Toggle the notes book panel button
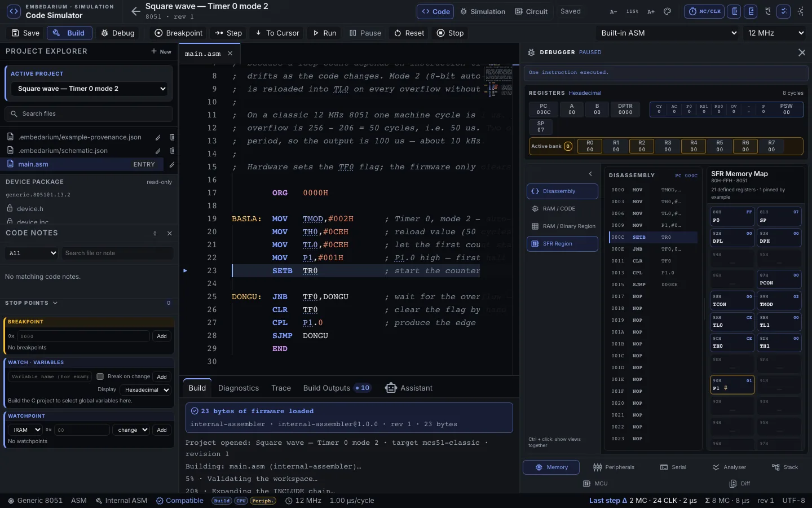 click(x=751, y=11)
